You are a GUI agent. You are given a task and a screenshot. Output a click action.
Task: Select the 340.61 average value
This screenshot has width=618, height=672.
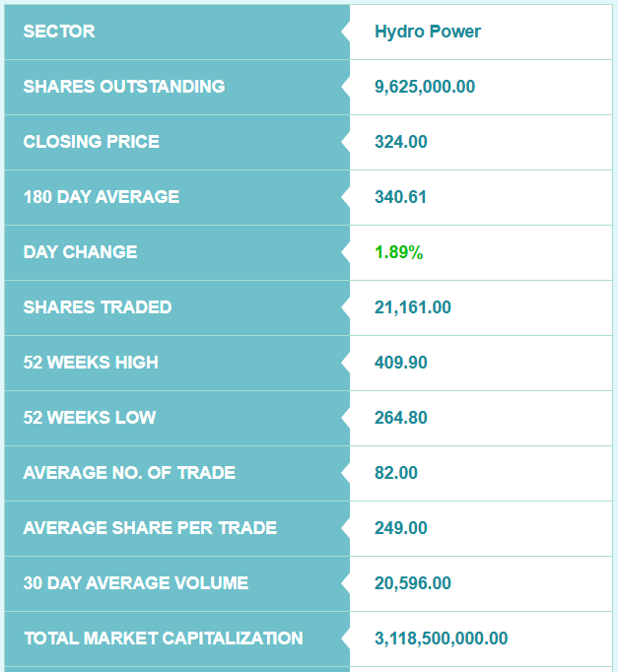pos(401,197)
